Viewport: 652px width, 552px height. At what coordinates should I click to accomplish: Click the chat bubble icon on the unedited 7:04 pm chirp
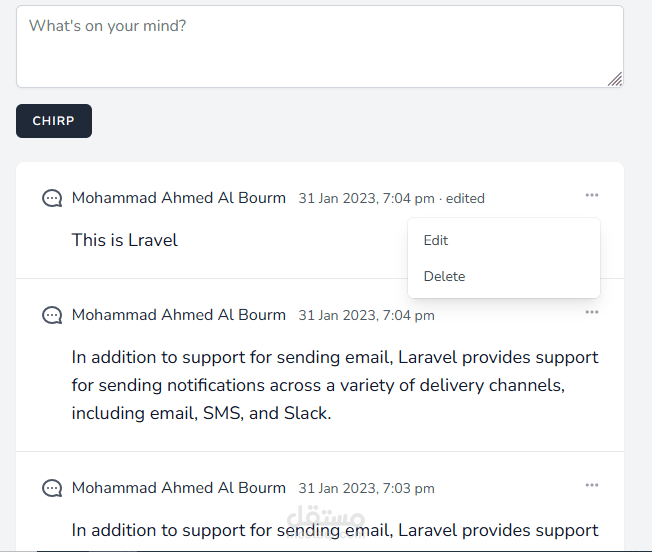tap(52, 315)
